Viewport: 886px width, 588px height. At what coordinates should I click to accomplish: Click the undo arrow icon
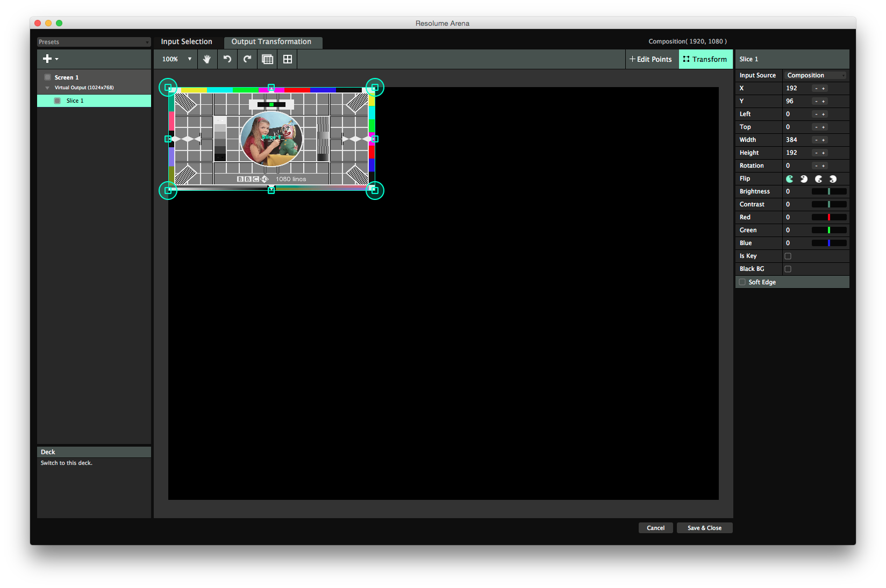[x=227, y=59]
